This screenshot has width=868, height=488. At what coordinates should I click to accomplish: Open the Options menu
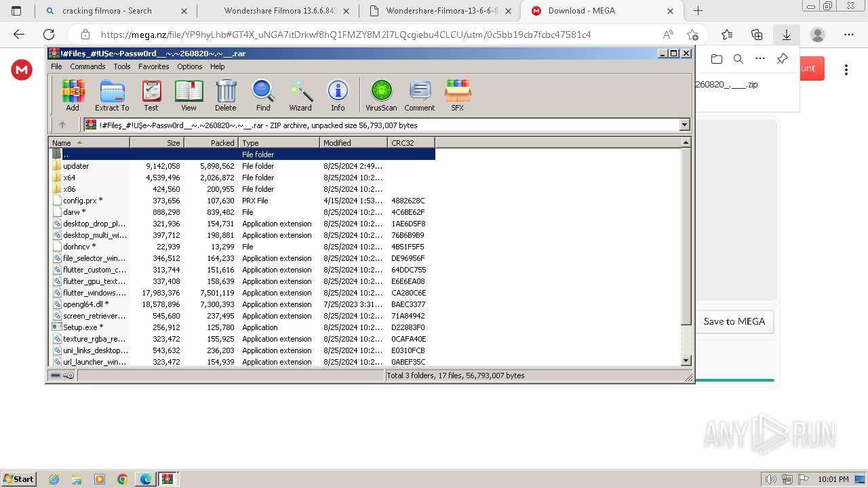(x=190, y=66)
